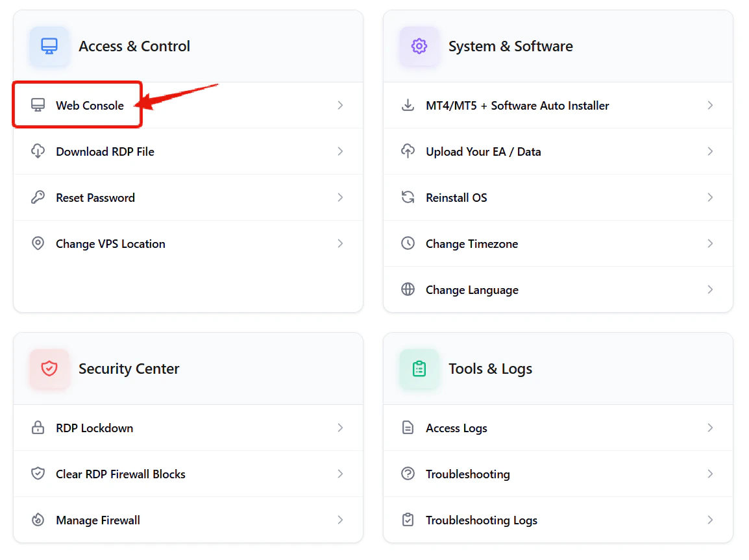Click the Access & Control section monitor icon

coord(49,46)
